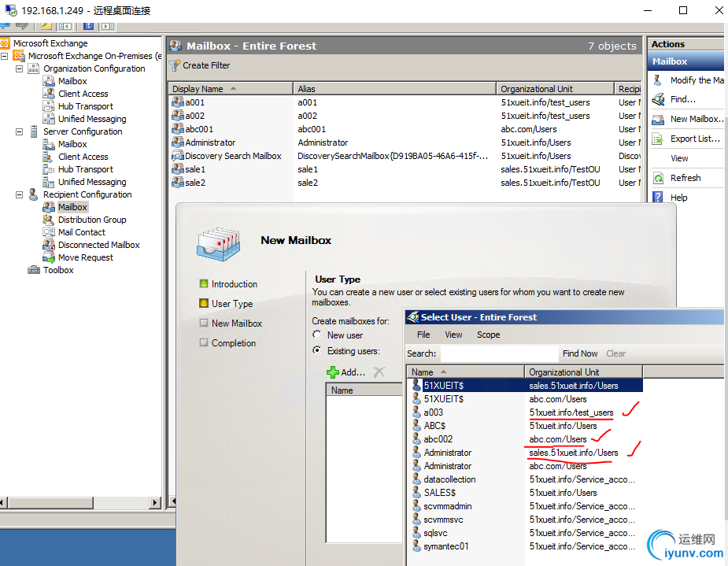Select the Existing users radio button
728x566 pixels.
pos(317,350)
